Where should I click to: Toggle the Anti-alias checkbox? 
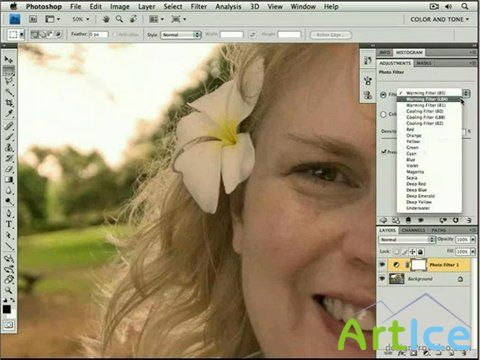(115, 34)
